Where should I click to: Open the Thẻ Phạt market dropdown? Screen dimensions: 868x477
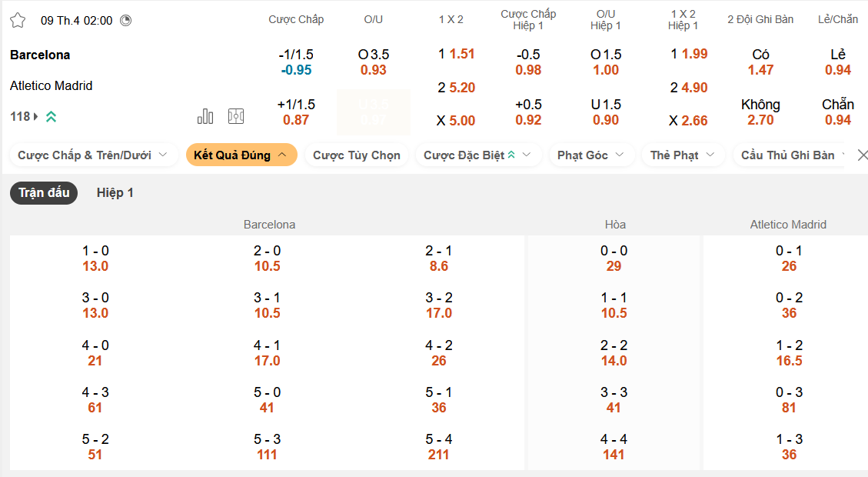tap(683, 155)
